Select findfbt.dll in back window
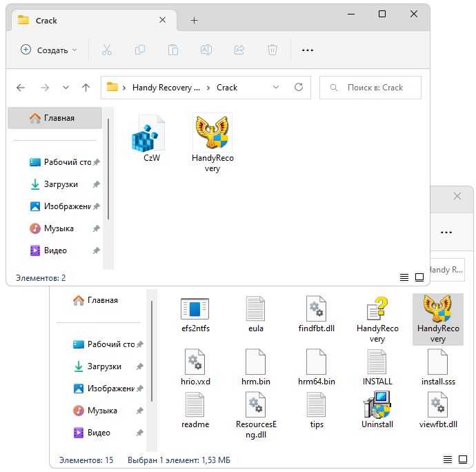 [x=317, y=315]
